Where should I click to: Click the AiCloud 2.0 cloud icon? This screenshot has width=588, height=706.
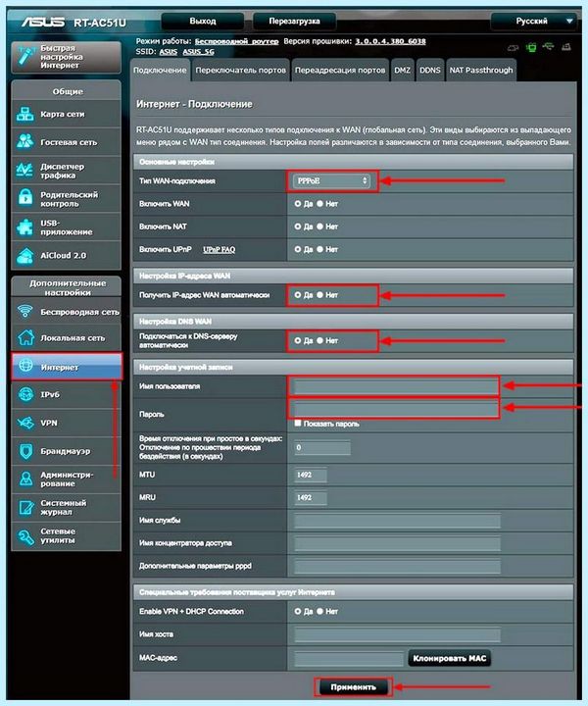(x=25, y=255)
